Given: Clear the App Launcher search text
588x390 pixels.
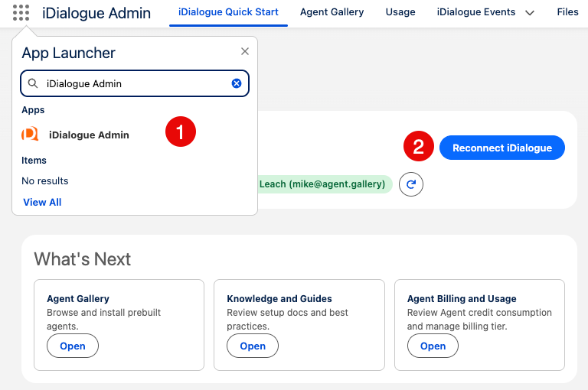Looking at the screenshot, I should (x=237, y=83).
